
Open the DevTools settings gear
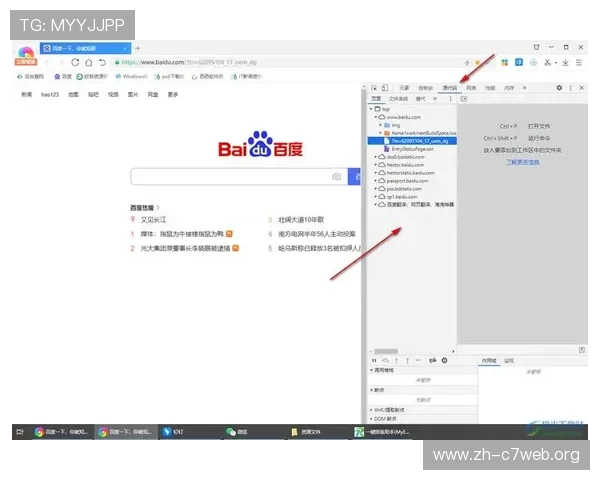[x=559, y=88]
